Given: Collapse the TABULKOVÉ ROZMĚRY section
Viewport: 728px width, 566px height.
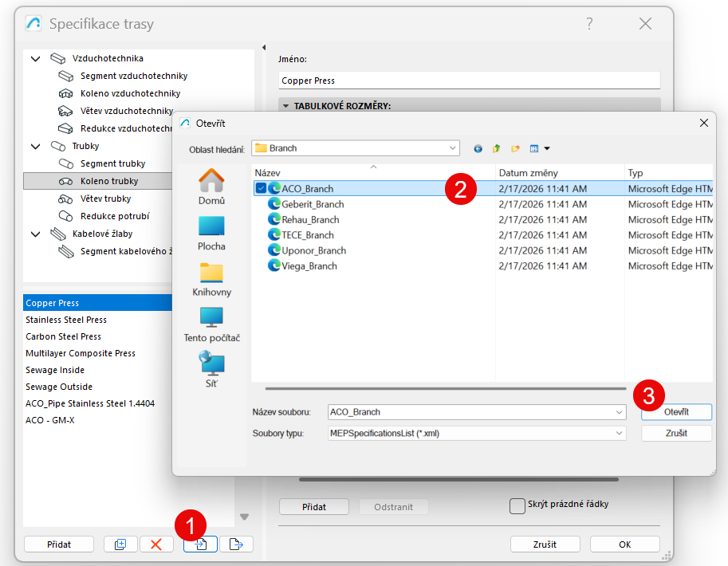Looking at the screenshot, I should pos(285,106).
